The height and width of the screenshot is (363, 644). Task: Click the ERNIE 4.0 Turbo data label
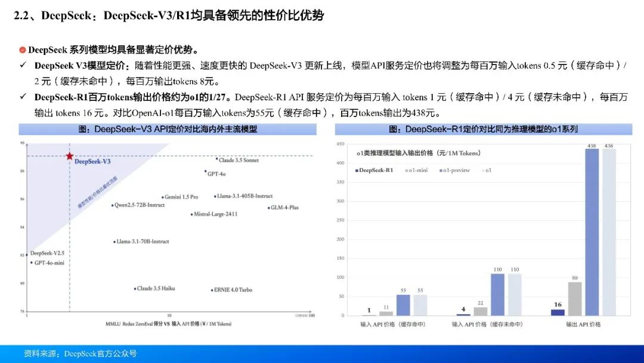pos(233,290)
